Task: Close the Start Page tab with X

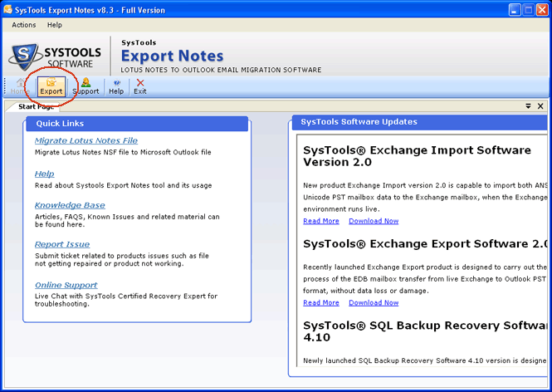Action: click(x=540, y=106)
